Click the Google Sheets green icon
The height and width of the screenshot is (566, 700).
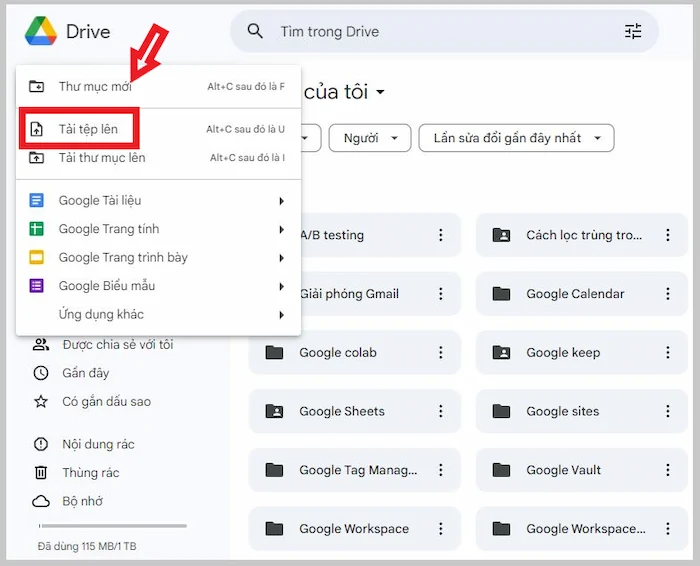tap(36, 229)
